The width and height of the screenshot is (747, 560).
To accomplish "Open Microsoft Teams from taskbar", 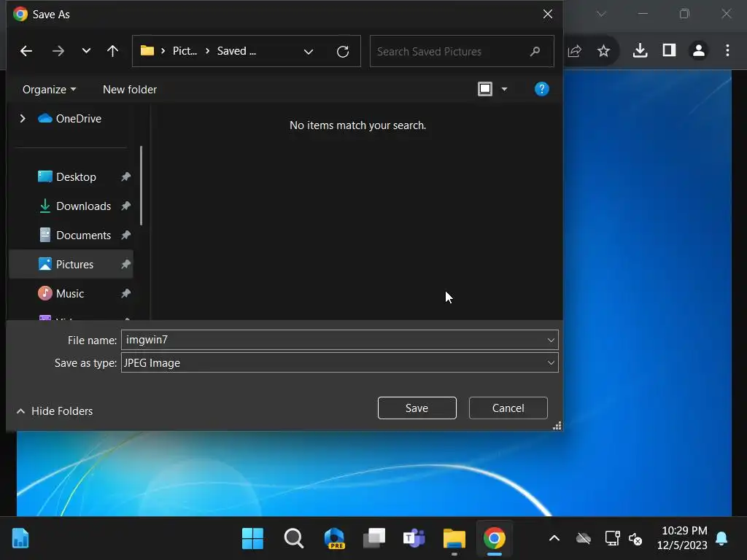I will [414, 539].
